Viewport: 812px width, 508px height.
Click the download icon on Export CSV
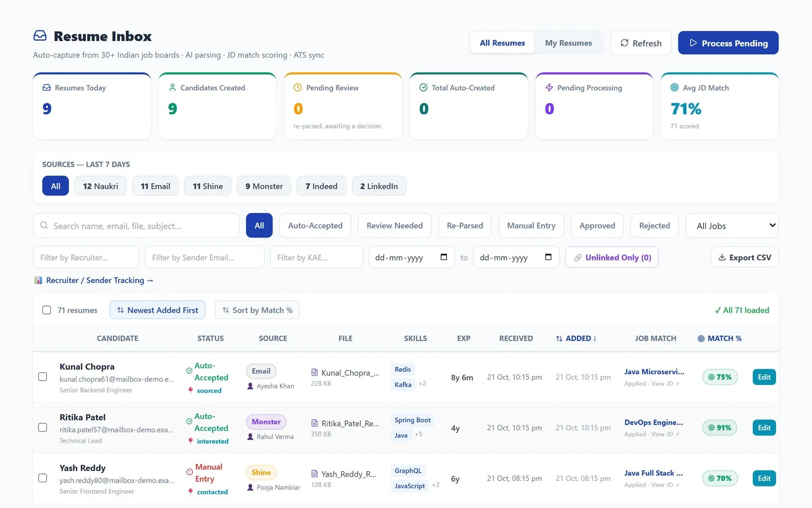pyautogui.click(x=722, y=257)
